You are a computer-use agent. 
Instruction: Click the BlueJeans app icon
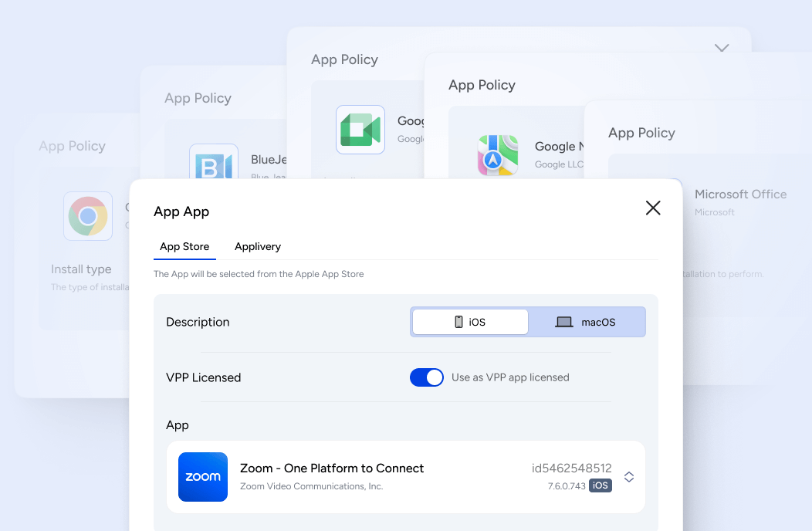coord(213,163)
